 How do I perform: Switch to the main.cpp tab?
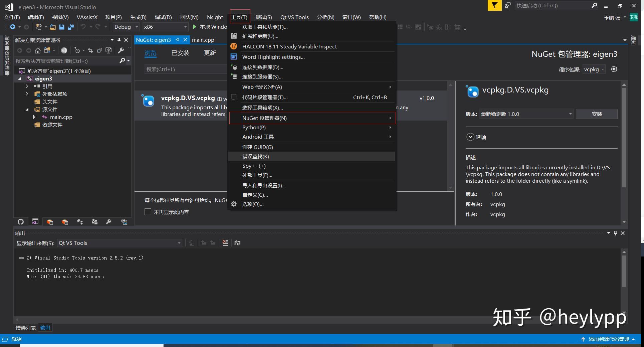(203, 40)
